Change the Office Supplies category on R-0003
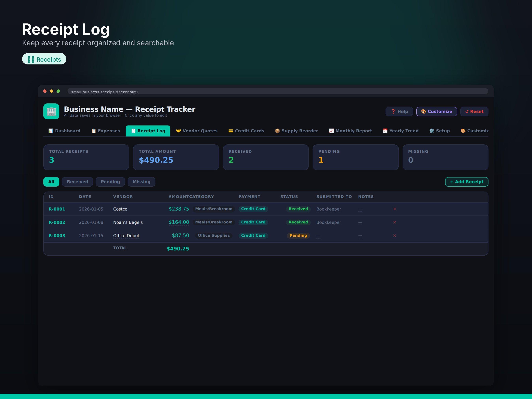This screenshot has width=532, height=399. point(214,235)
